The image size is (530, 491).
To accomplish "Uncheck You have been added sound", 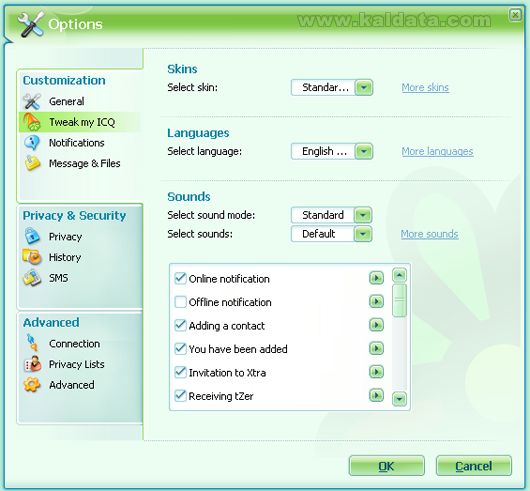I will point(180,349).
